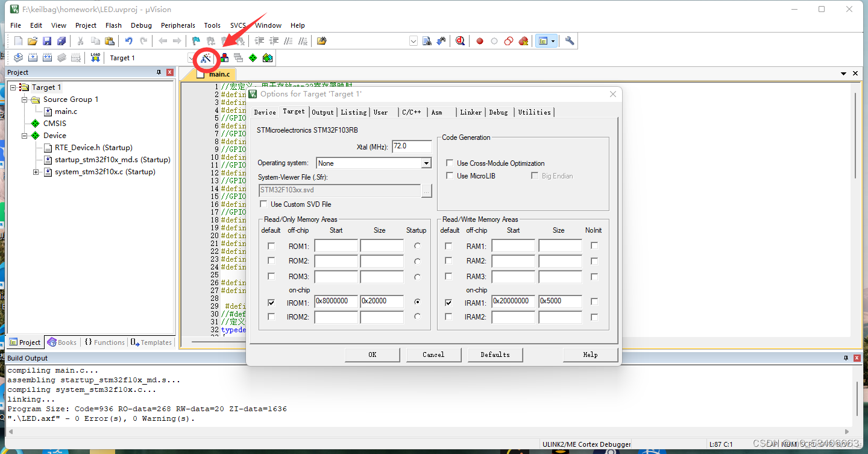Switch to the C/C++ tab
The width and height of the screenshot is (868, 454).
click(x=412, y=112)
